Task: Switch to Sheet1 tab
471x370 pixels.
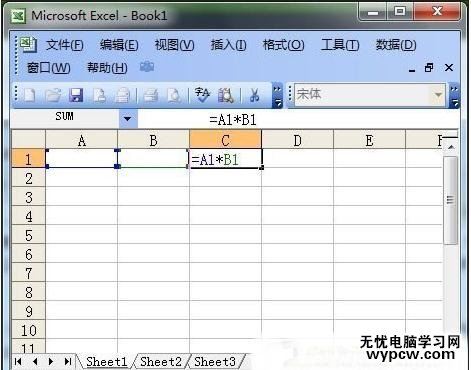Action: pos(107,362)
